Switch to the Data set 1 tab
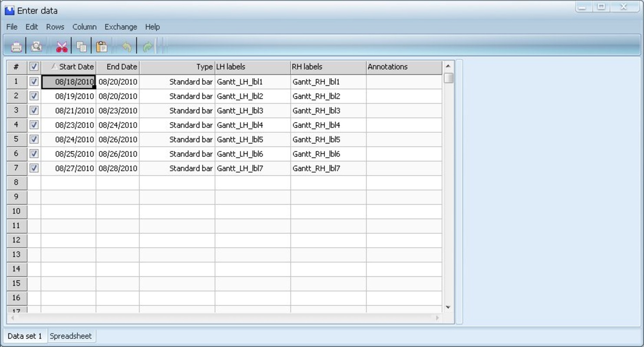The image size is (644, 347). tap(25, 336)
